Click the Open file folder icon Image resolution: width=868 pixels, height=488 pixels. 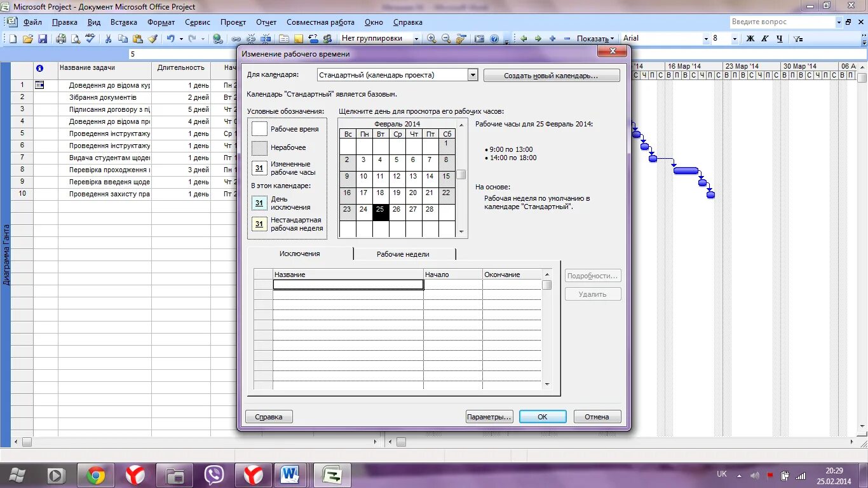click(x=27, y=39)
